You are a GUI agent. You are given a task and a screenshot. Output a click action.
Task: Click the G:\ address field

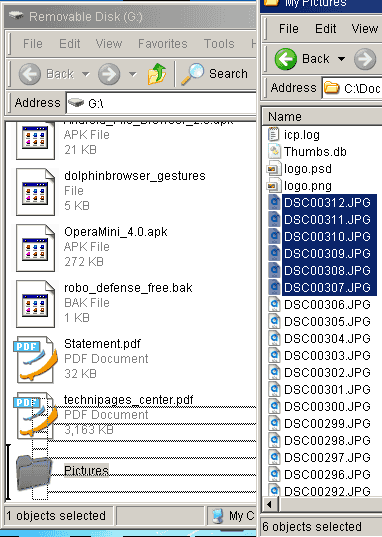coord(161,103)
